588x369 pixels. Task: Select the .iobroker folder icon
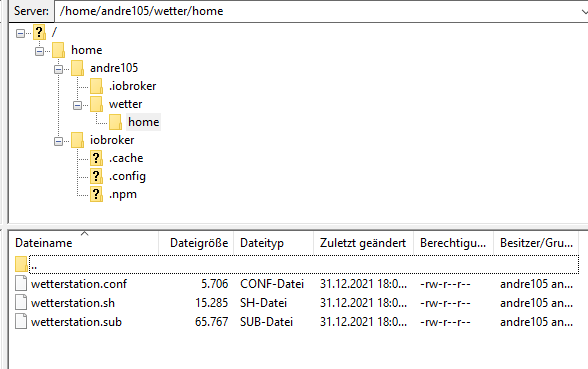pyautogui.click(x=96, y=86)
